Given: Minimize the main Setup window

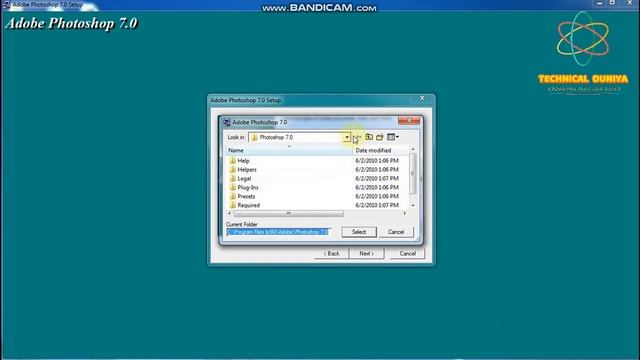Looking at the screenshot, I should click(599, 3).
